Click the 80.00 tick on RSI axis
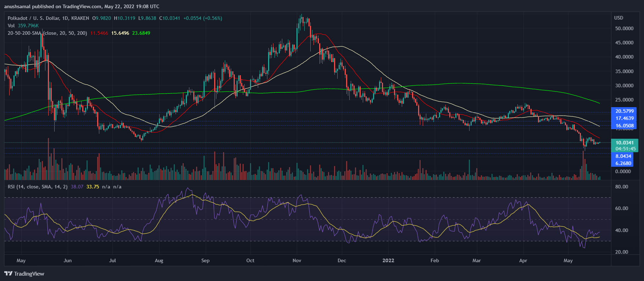This screenshot has width=644, height=281. pyautogui.click(x=622, y=187)
